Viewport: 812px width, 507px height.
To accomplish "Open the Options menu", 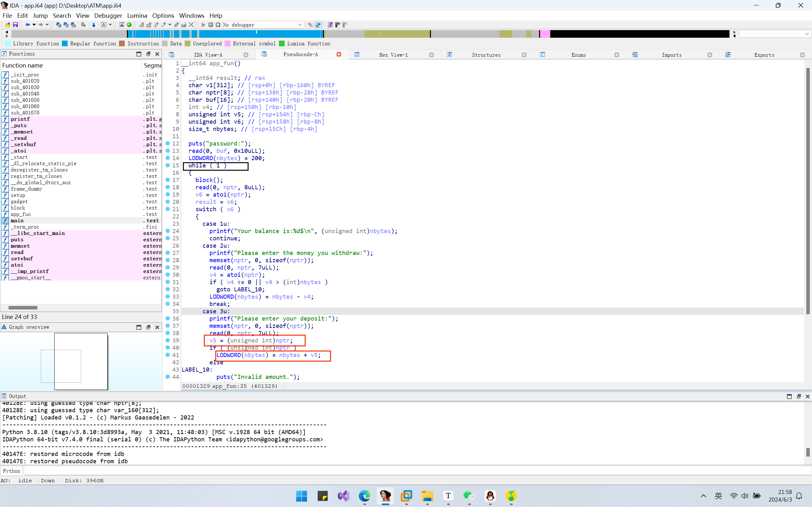I will click(x=163, y=16).
